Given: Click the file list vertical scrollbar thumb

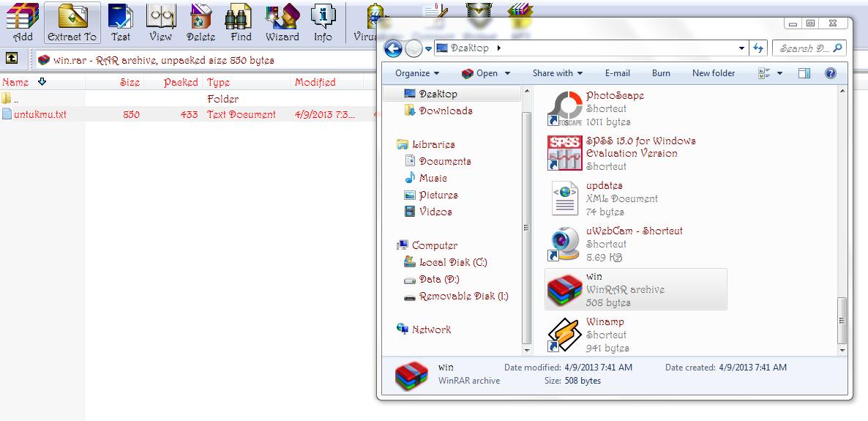Looking at the screenshot, I should pyautogui.click(x=842, y=320).
